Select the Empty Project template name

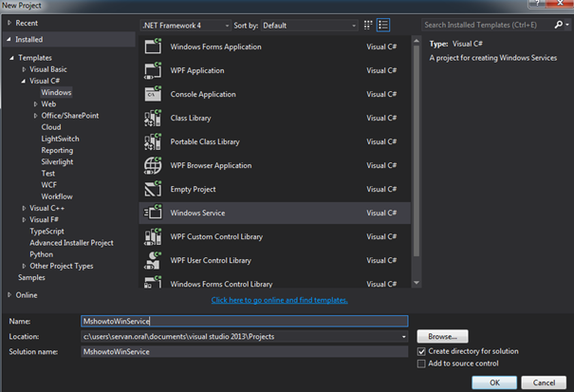click(x=193, y=189)
